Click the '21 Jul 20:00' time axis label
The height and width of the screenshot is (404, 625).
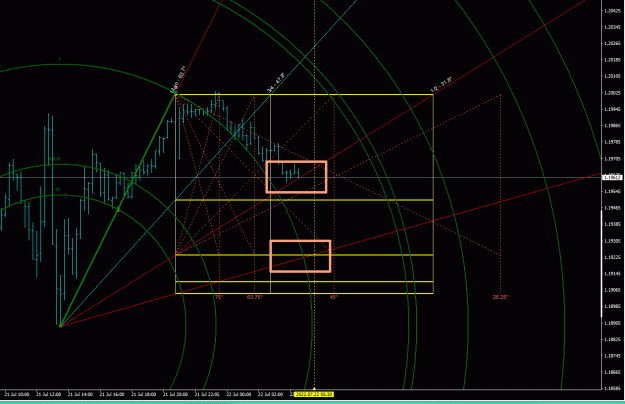[176, 394]
